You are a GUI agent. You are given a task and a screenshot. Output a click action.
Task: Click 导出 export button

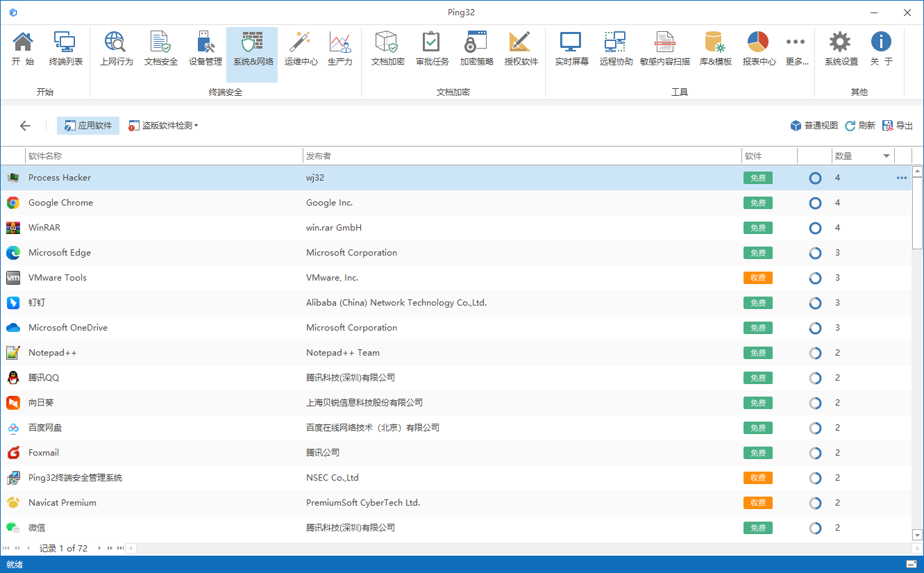pos(898,126)
